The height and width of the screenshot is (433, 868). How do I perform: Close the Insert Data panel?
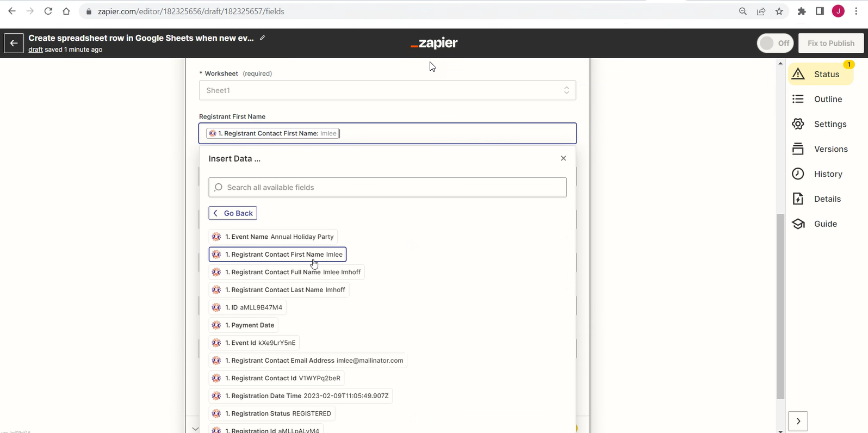coord(563,158)
